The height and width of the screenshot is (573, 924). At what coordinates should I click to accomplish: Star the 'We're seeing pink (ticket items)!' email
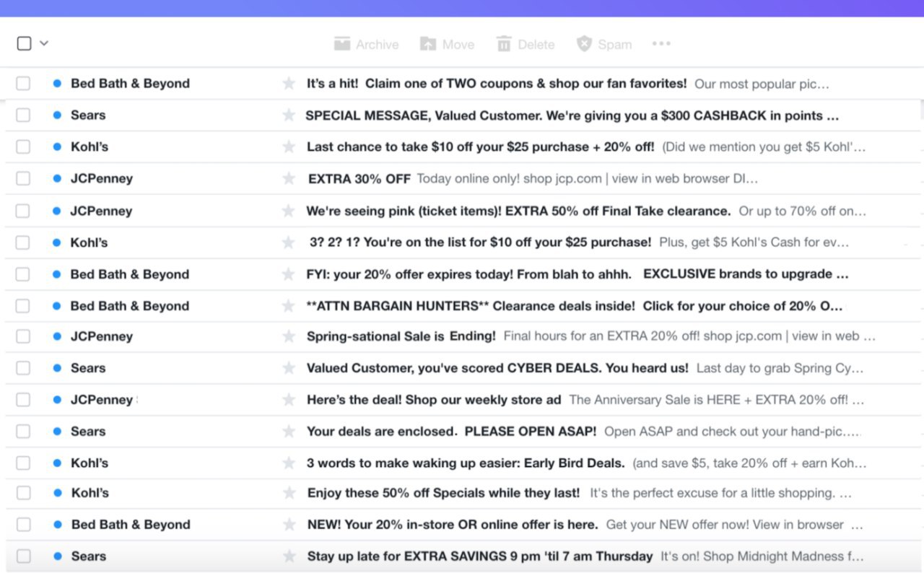click(x=289, y=211)
